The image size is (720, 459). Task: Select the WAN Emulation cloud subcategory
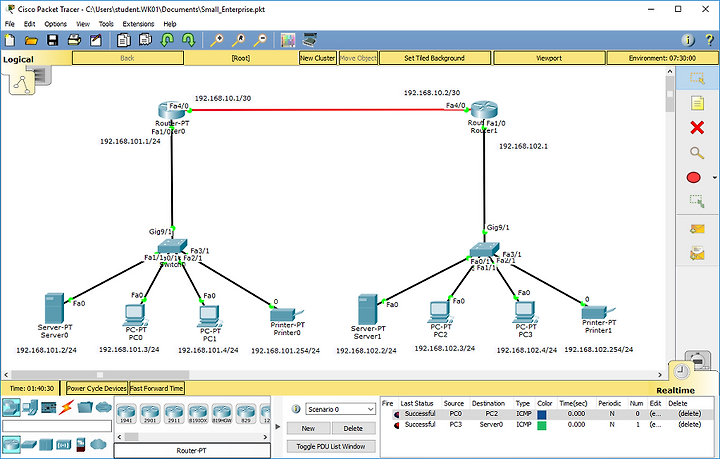point(98,444)
